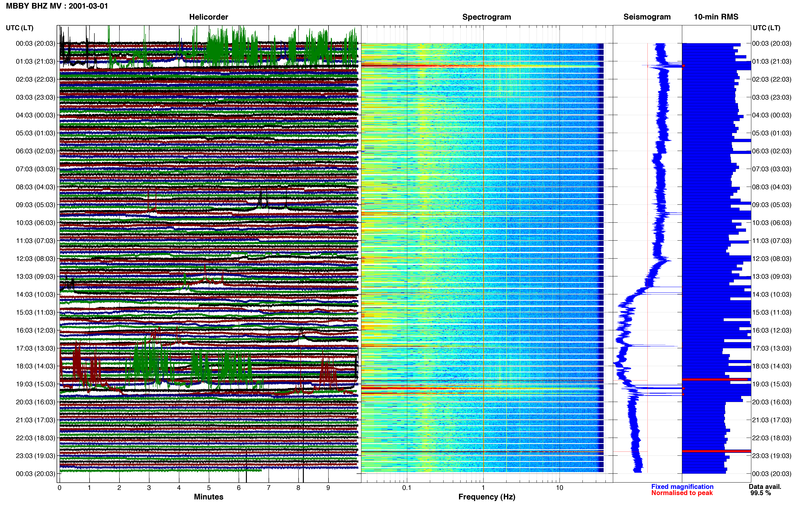This screenshot has width=812, height=508.
Task: Click the left '22:03 (18:03)' time label
Action: (36, 438)
